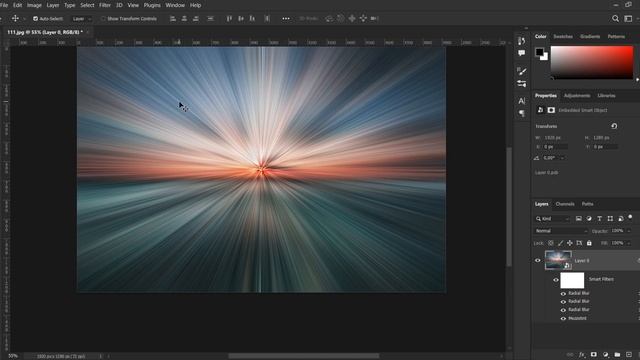Image resolution: width=640 pixels, height=360 pixels.
Task: Click the align right edges icon
Action: (x=196, y=18)
